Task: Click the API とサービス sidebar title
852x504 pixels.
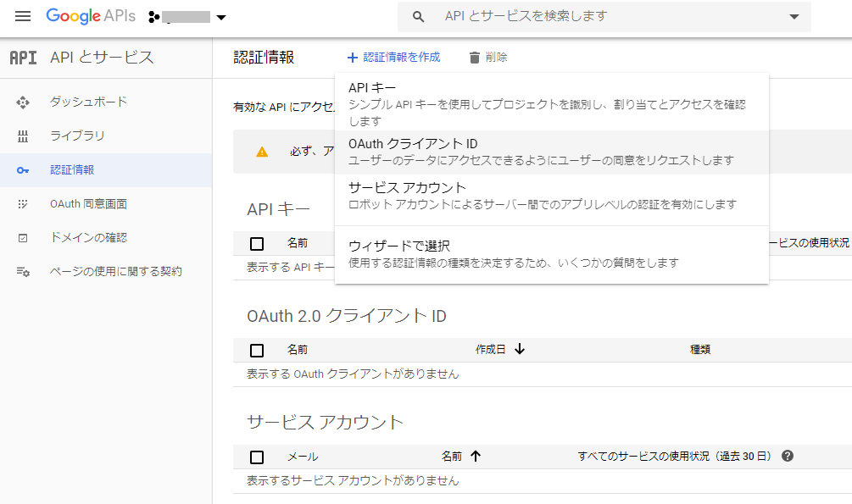Action: pos(102,57)
